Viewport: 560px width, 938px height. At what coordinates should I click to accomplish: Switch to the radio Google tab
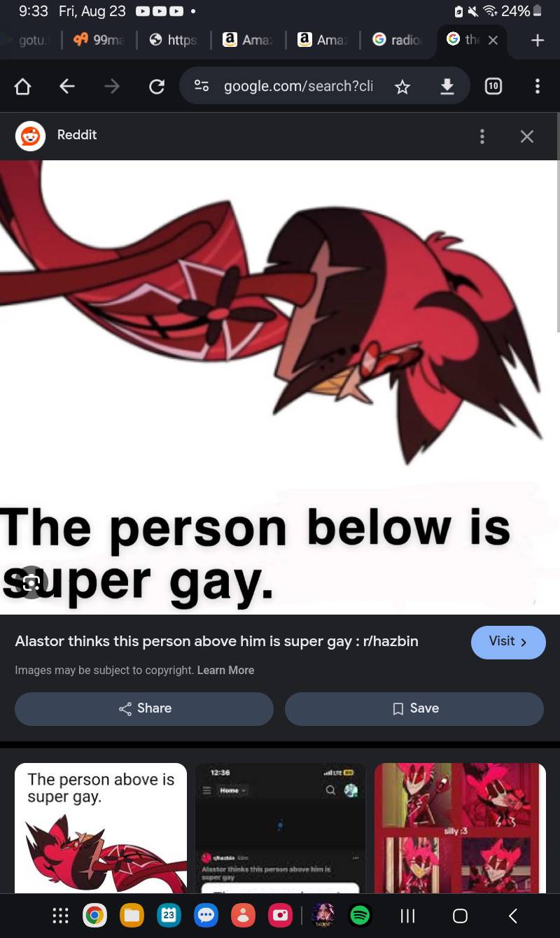click(x=398, y=40)
